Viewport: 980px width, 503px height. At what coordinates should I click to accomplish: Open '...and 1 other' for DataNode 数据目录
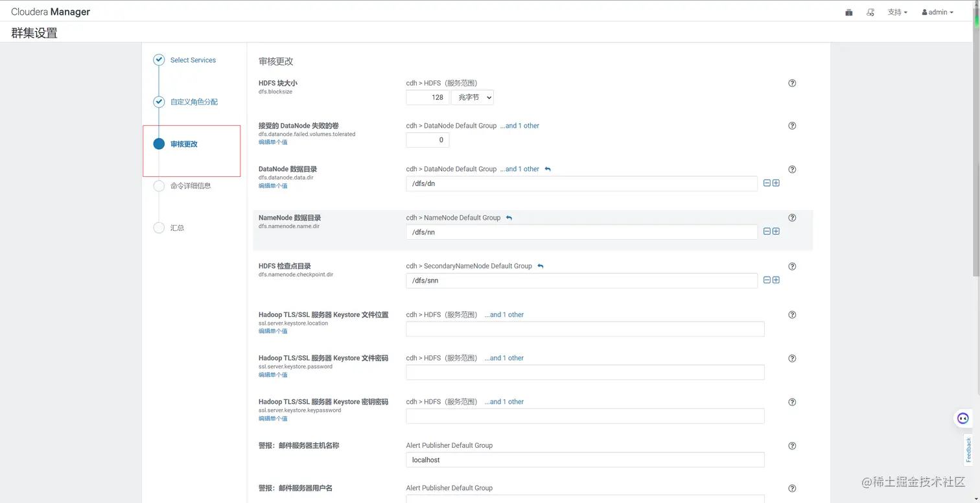tap(520, 169)
